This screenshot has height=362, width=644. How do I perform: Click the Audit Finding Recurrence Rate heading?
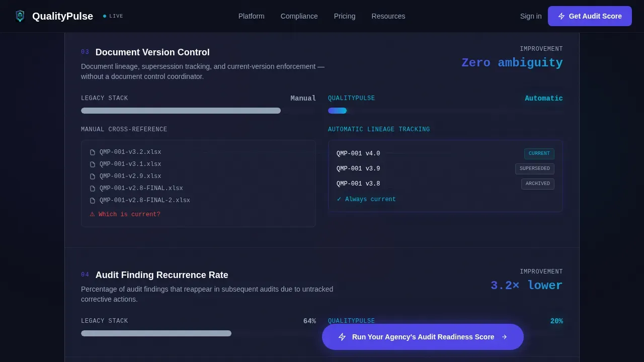click(x=162, y=275)
